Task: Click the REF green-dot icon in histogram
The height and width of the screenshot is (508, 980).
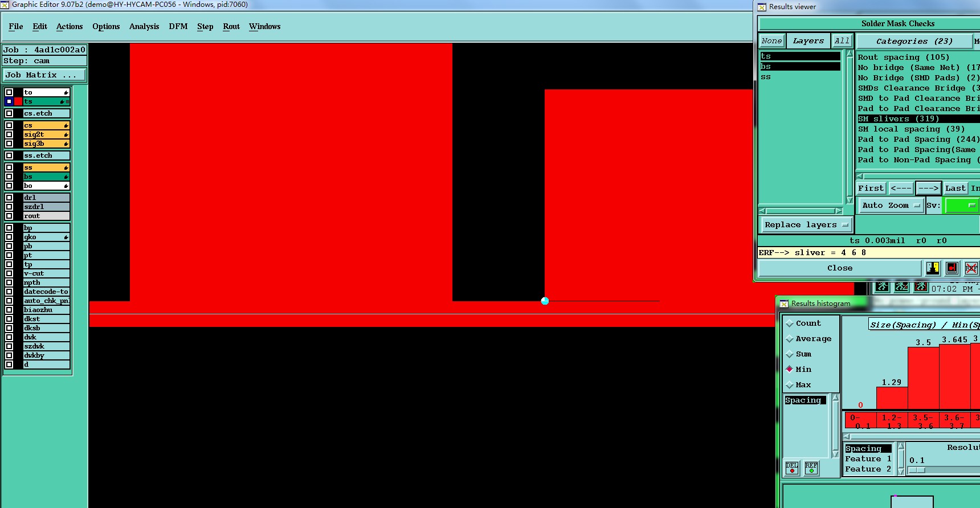Action: click(811, 468)
